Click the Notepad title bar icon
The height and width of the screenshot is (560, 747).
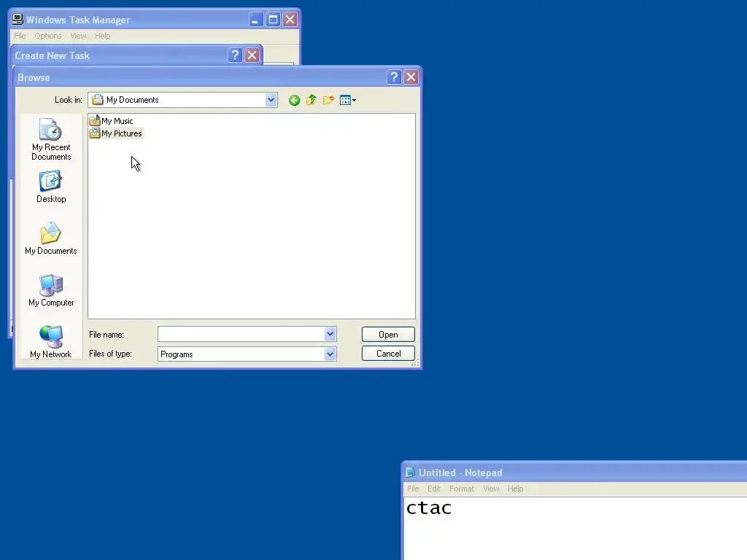pyautogui.click(x=410, y=472)
